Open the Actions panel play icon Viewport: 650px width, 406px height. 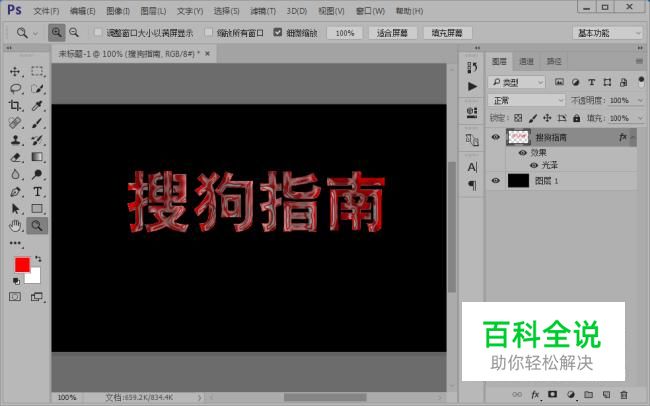(472, 86)
